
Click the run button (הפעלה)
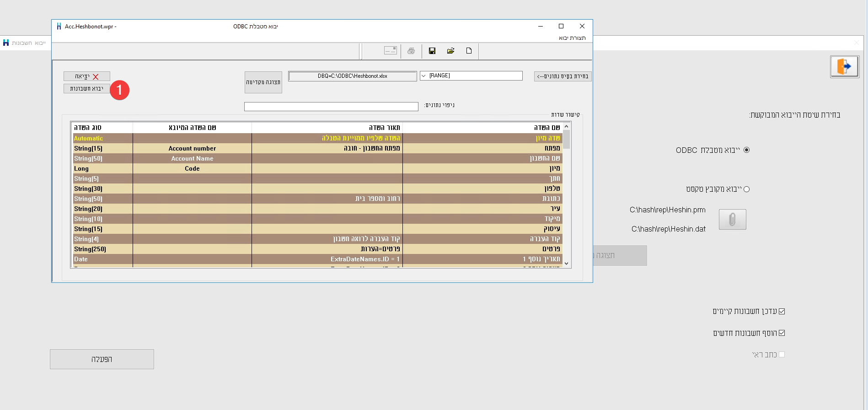pos(102,359)
